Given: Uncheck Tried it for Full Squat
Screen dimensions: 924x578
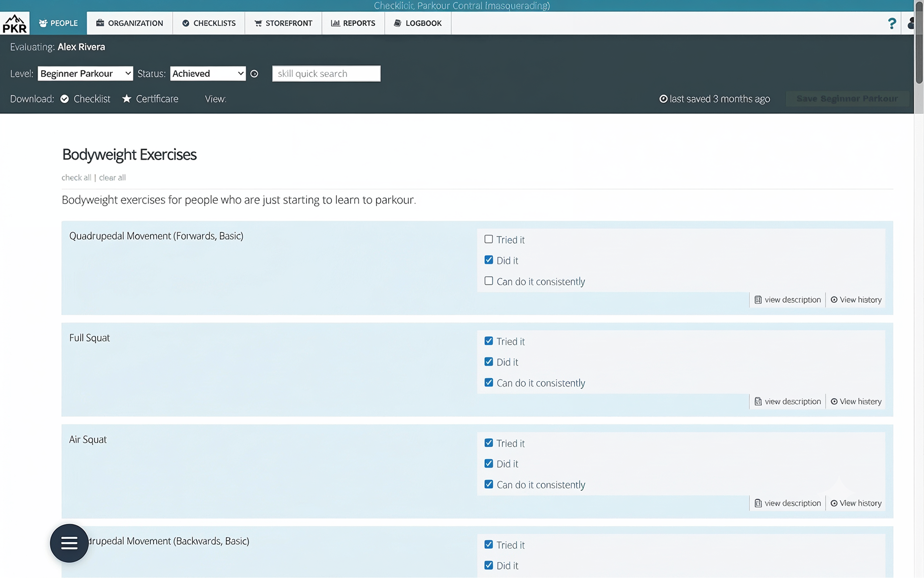Looking at the screenshot, I should pos(489,341).
